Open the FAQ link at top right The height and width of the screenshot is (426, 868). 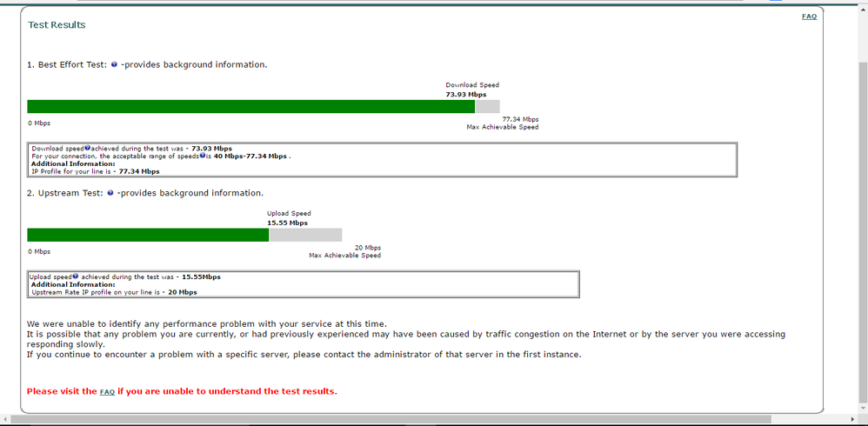(809, 17)
